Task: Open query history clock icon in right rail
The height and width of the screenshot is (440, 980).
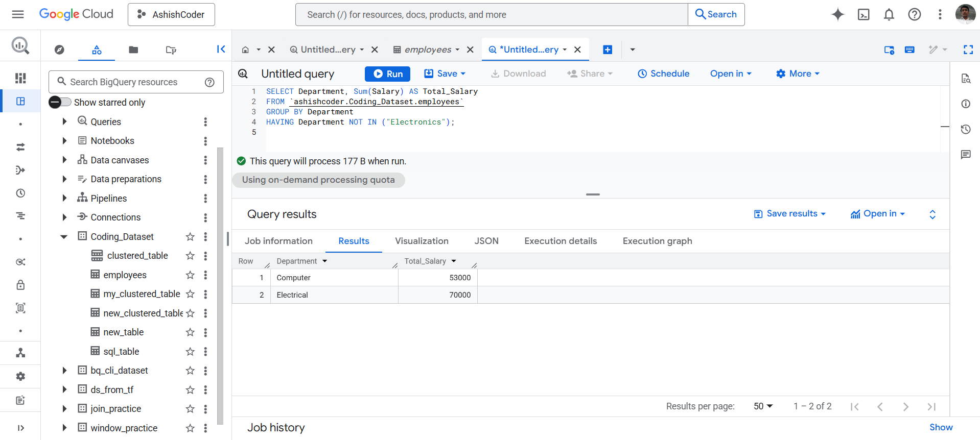Action: click(966, 129)
